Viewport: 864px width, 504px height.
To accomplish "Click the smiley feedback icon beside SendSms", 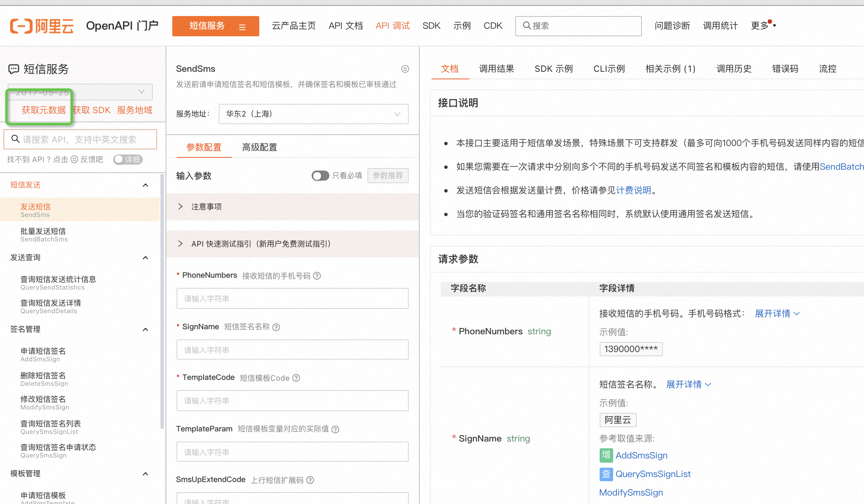I will (405, 69).
